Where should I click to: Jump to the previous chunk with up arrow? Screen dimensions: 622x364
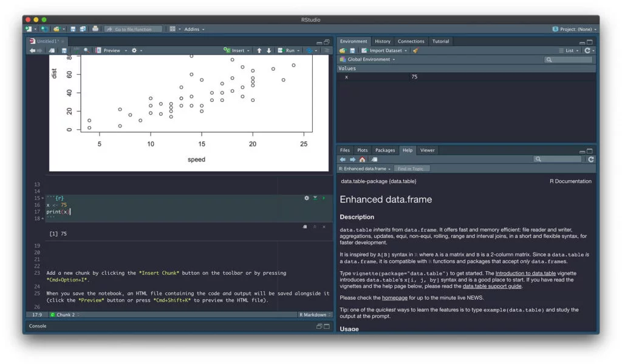259,50
